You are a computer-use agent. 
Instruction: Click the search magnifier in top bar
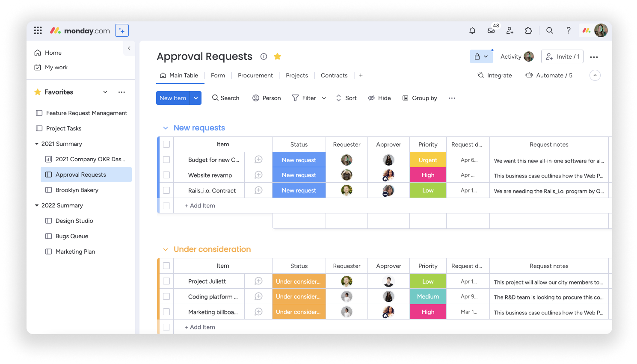pyautogui.click(x=550, y=30)
